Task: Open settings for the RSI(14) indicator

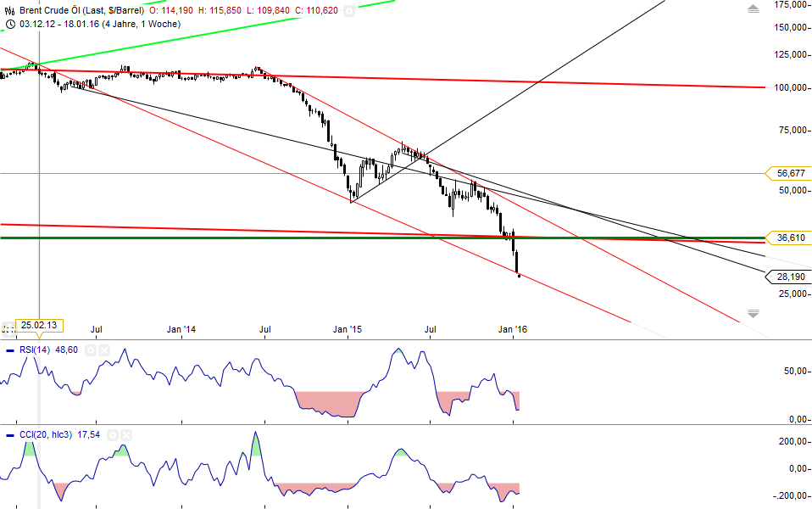Action: pyautogui.click(x=91, y=350)
